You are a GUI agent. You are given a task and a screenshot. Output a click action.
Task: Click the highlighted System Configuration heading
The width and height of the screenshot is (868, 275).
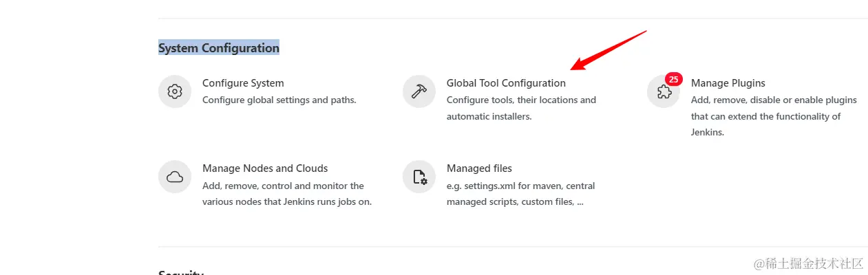click(x=219, y=48)
